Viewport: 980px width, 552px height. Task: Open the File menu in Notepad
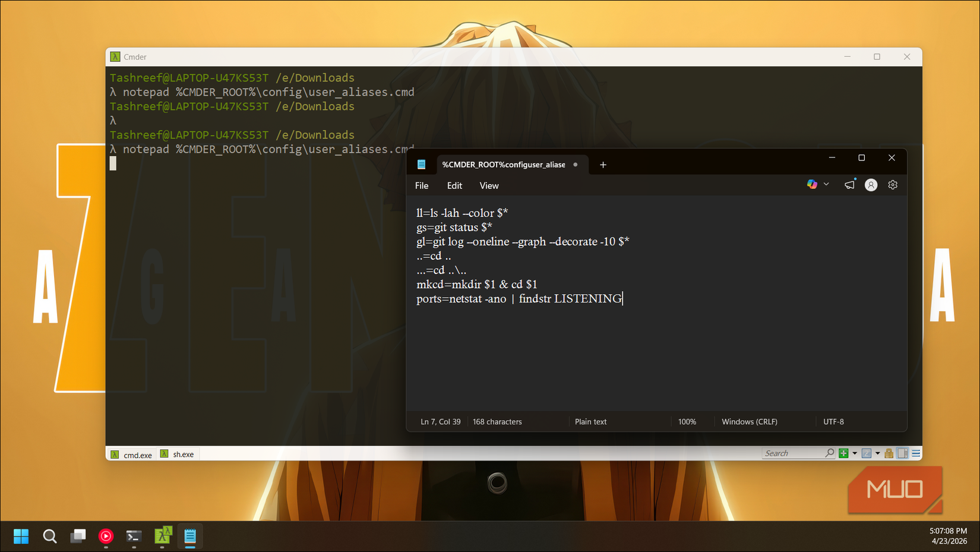tap(422, 185)
